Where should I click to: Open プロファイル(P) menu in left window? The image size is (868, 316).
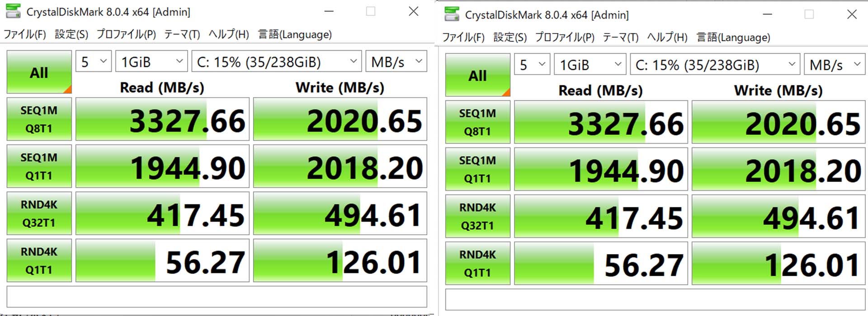pyautogui.click(x=126, y=34)
